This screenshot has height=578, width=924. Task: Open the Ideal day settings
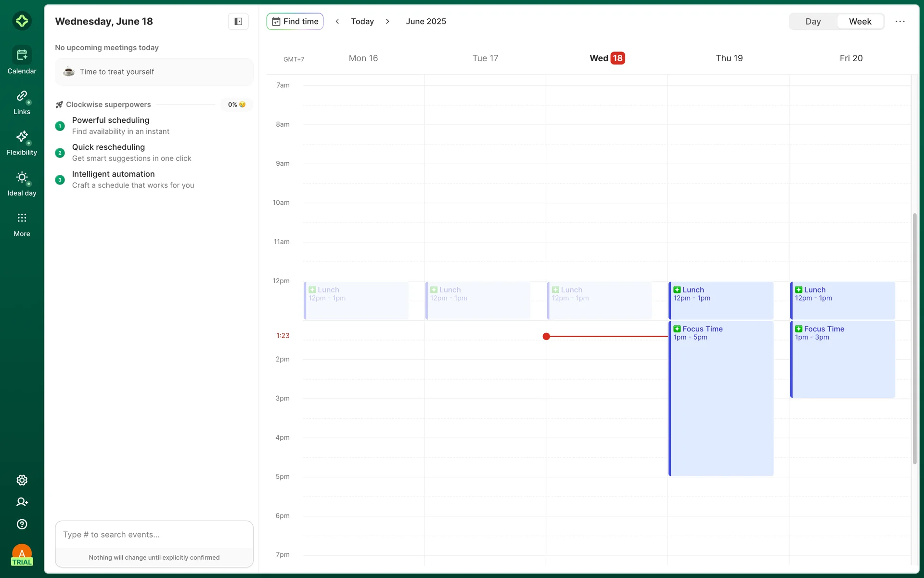[22, 184]
